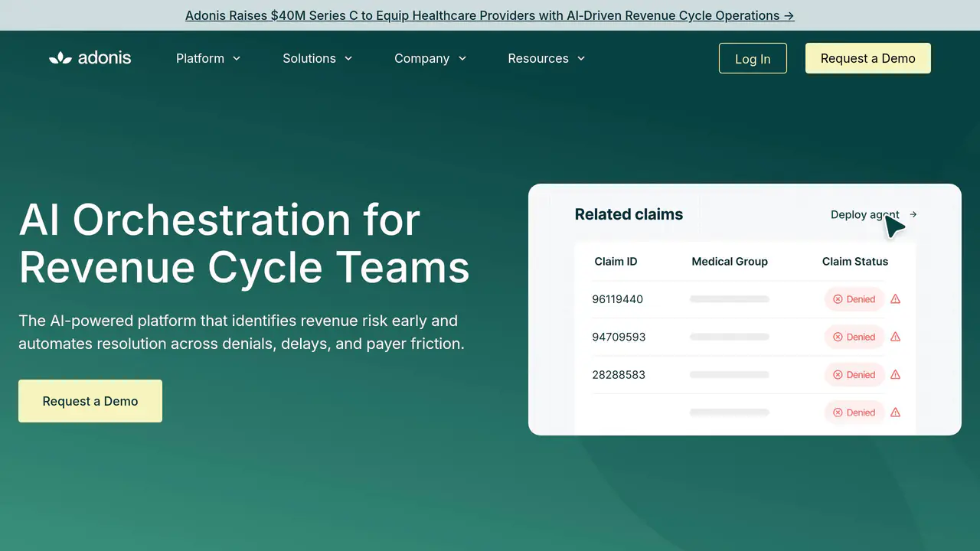The width and height of the screenshot is (980, 551).
Task: Select Denied badge in row without claim ID
Action: click(x=854, y=412)
